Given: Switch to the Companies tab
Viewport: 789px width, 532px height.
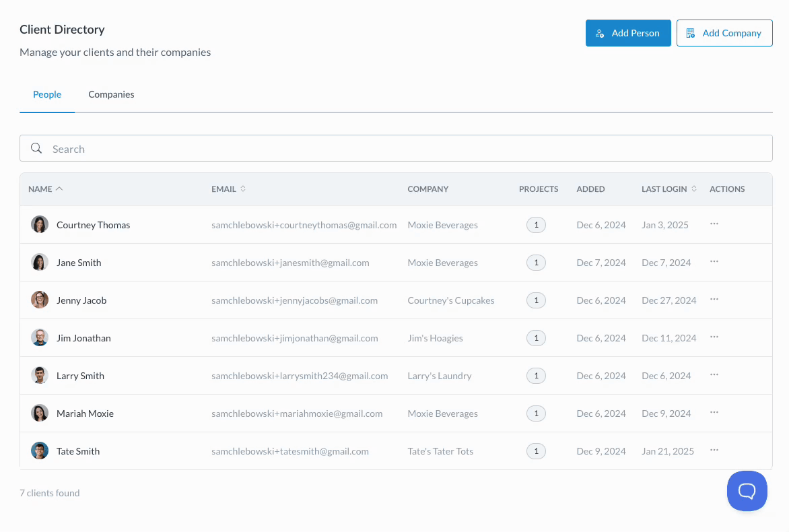Looking at the screenshot, I should (111, 95).
